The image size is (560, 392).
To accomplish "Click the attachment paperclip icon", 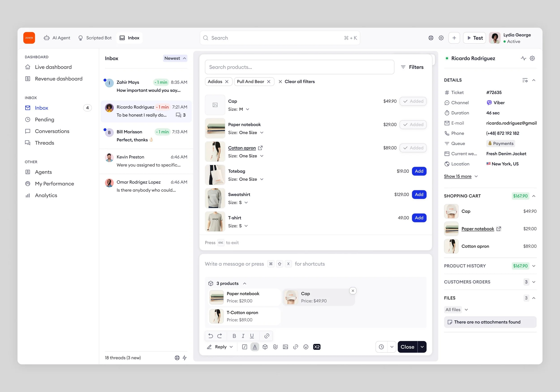I will tap(275, 347).
